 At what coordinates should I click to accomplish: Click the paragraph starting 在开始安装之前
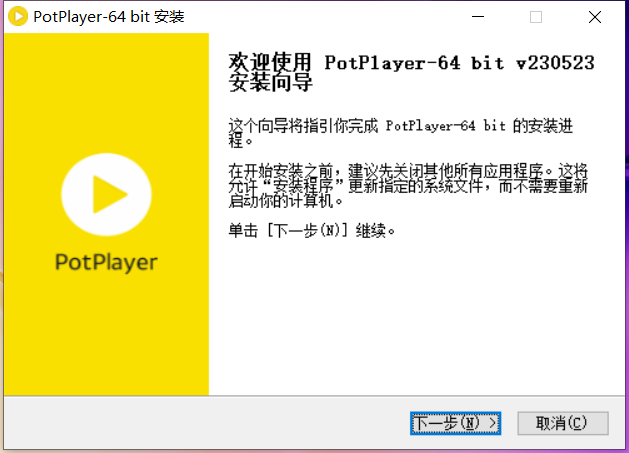pyautogui.click(x=408, y=186)
